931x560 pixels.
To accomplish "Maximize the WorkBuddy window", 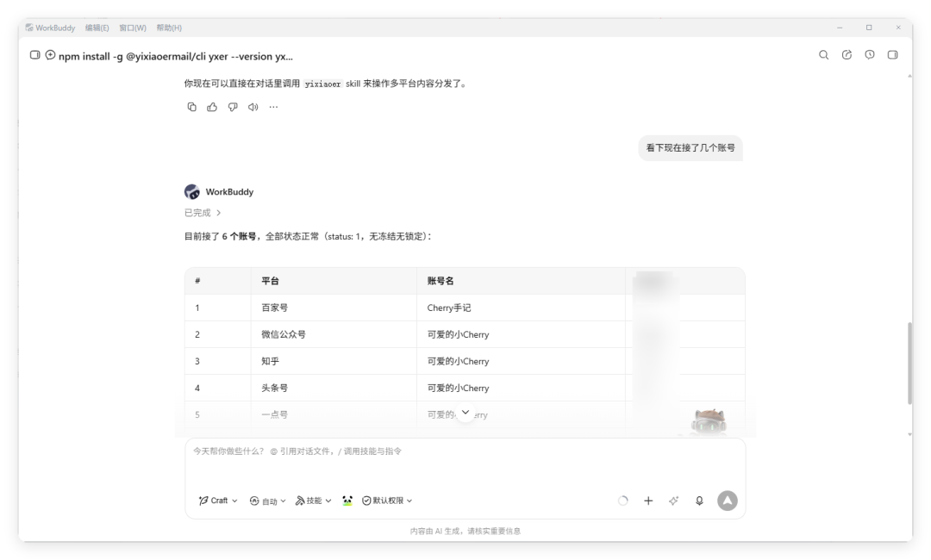I will coord(869,28).
